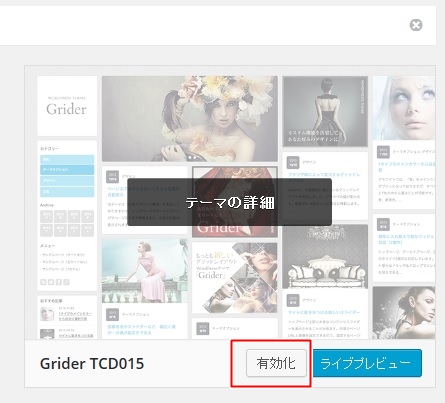Click the round X close icon
The image size is (445, 403).
[x=416, y=25]
